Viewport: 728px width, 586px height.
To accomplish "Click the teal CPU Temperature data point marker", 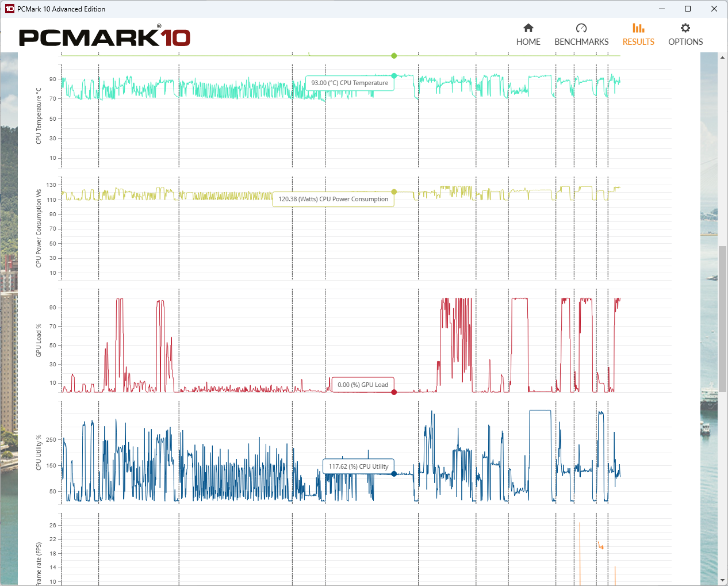I will point(394,75).
